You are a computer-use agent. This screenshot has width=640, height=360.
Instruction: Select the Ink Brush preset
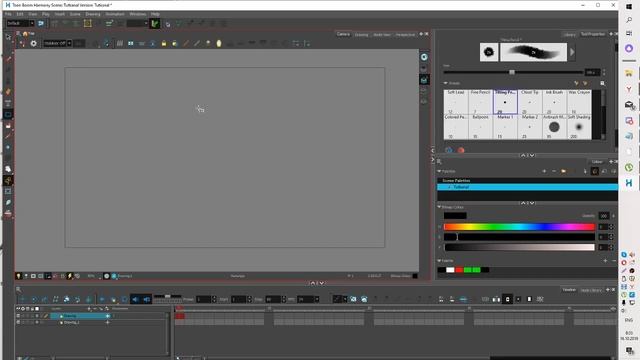554,102
